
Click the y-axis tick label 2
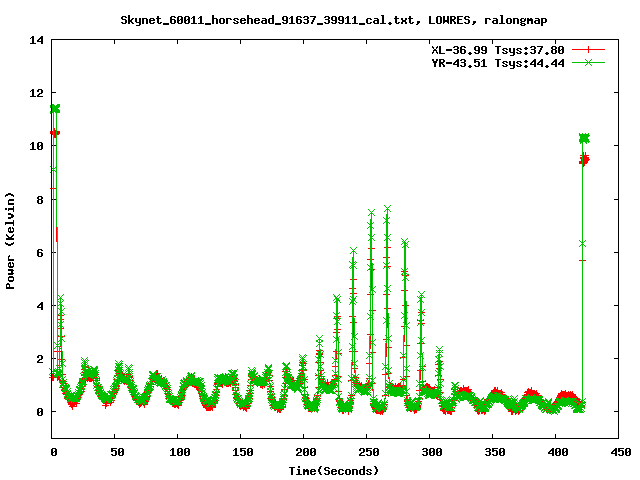point(40,359)
